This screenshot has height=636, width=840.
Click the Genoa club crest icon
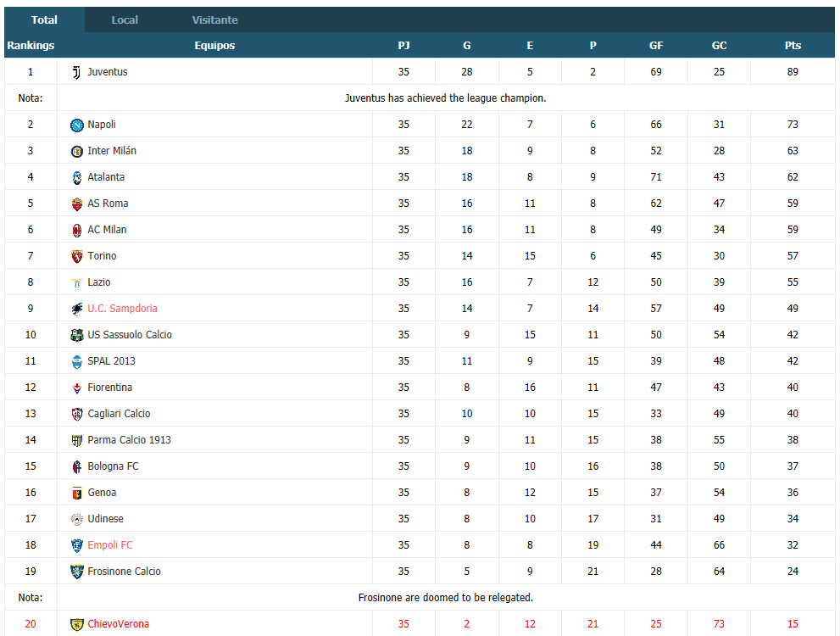[x=77, y=493]
